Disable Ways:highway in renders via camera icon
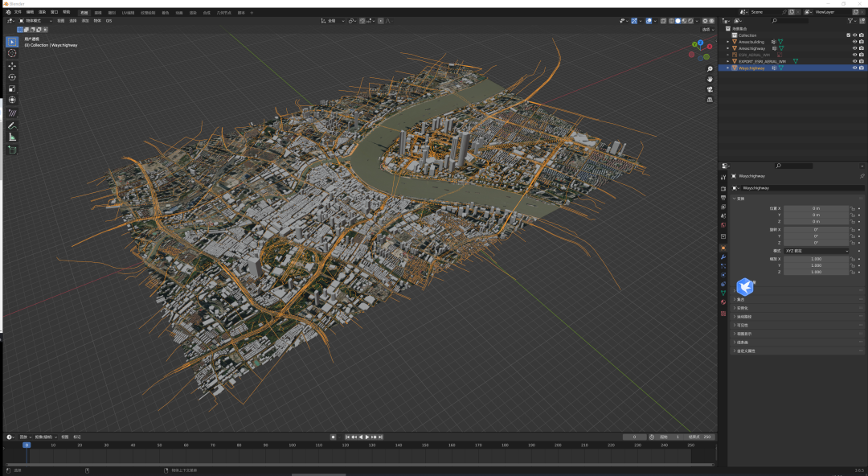The image size is (868, 476). [x=862, y=68]
